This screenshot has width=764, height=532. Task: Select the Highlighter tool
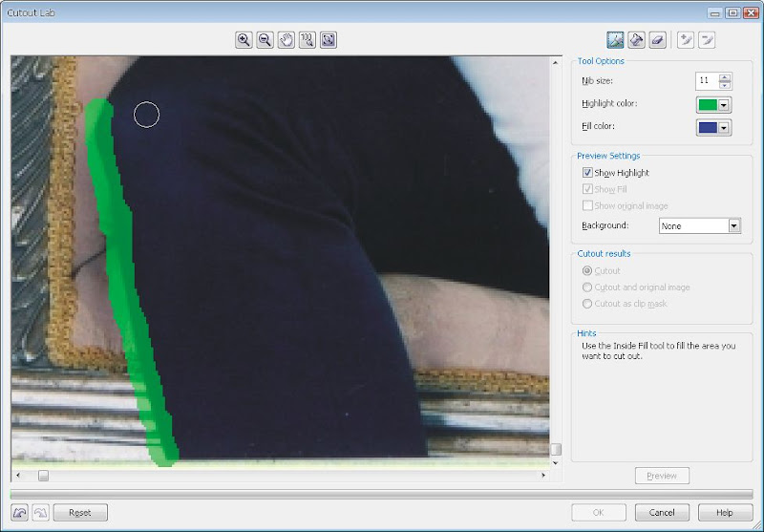(x=615, y=40)
